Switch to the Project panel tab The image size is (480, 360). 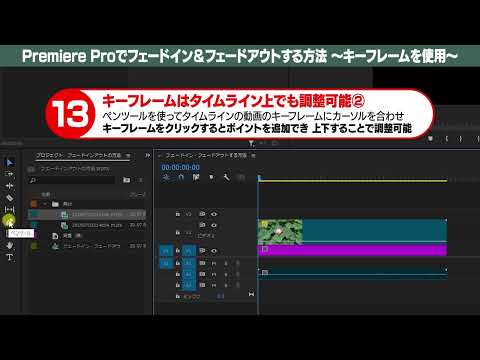79,156
